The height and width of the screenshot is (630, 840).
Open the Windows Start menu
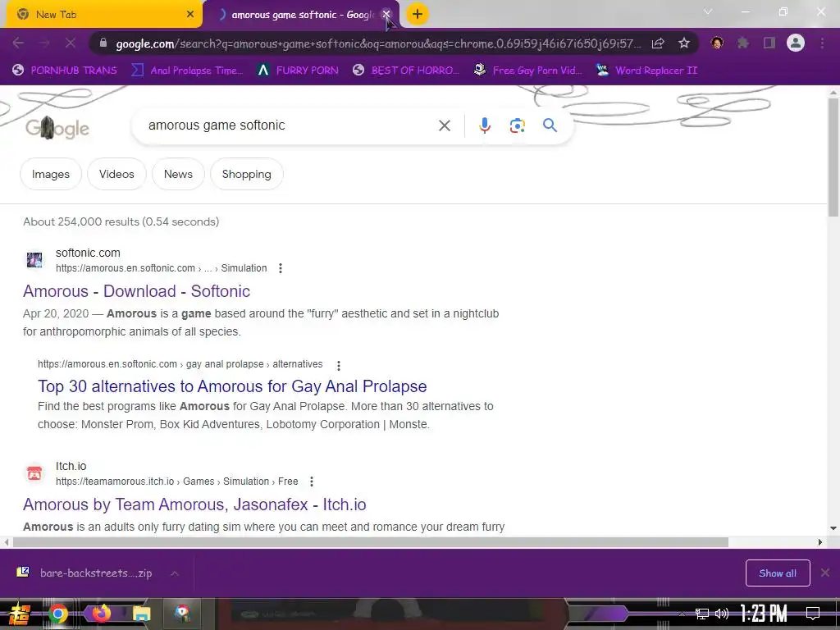point(20,614)
